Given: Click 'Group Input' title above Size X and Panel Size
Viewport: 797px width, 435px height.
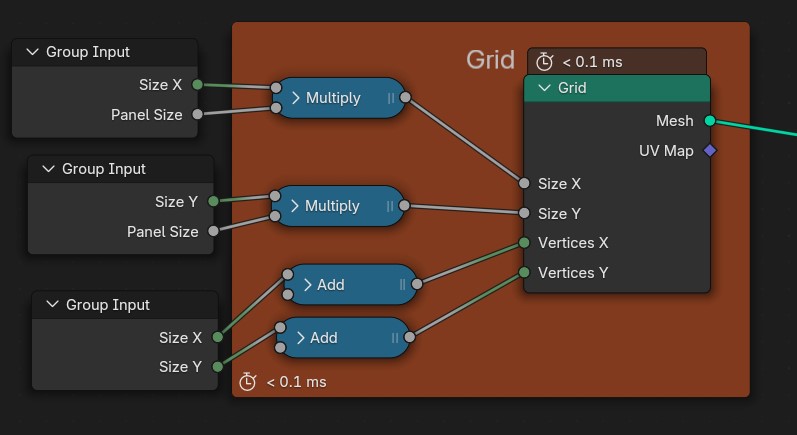Looking at the screenshot, I should coord(88,52).
